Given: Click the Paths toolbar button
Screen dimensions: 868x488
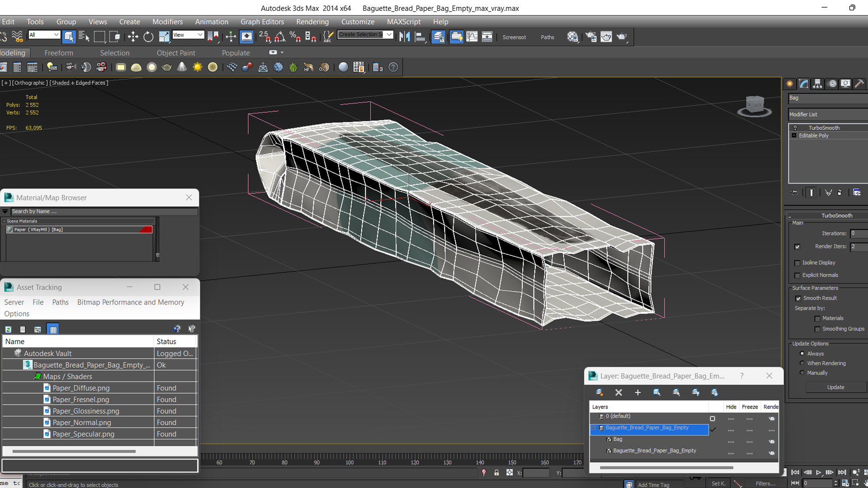Looking at the screenshot, I should click(547, 37).
